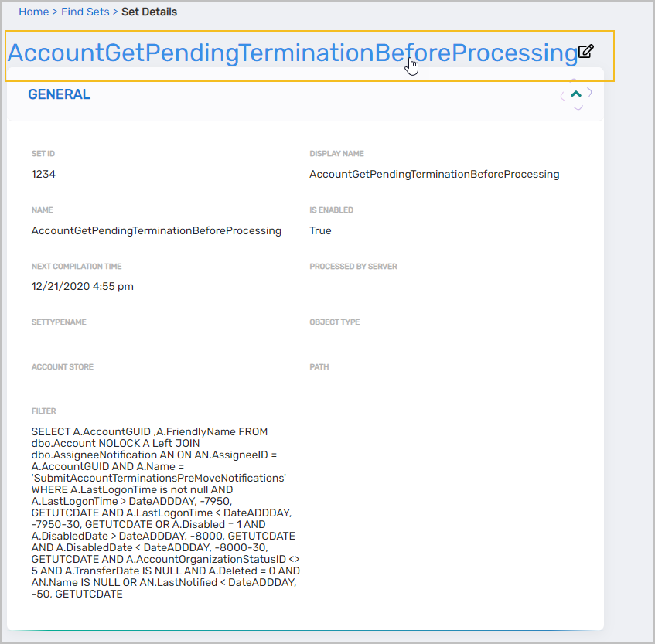Click the next compilation time 12/21/2020 4:55 pm

coord(82,287)
